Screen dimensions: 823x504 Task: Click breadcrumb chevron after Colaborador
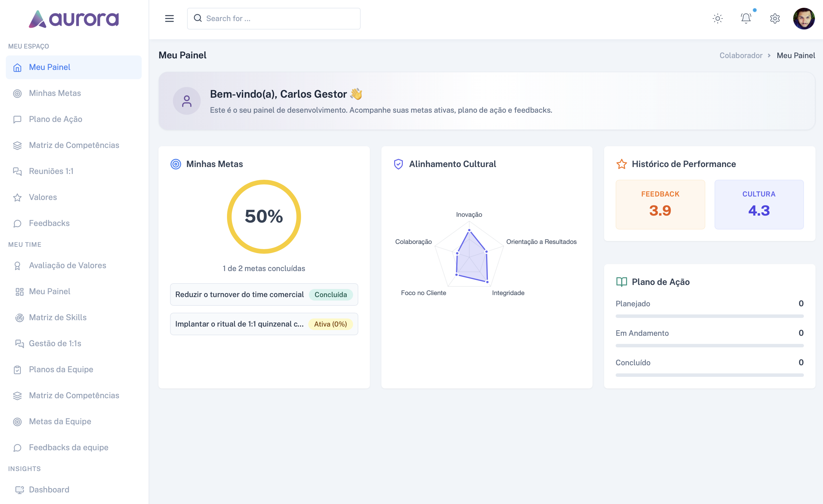769,55
